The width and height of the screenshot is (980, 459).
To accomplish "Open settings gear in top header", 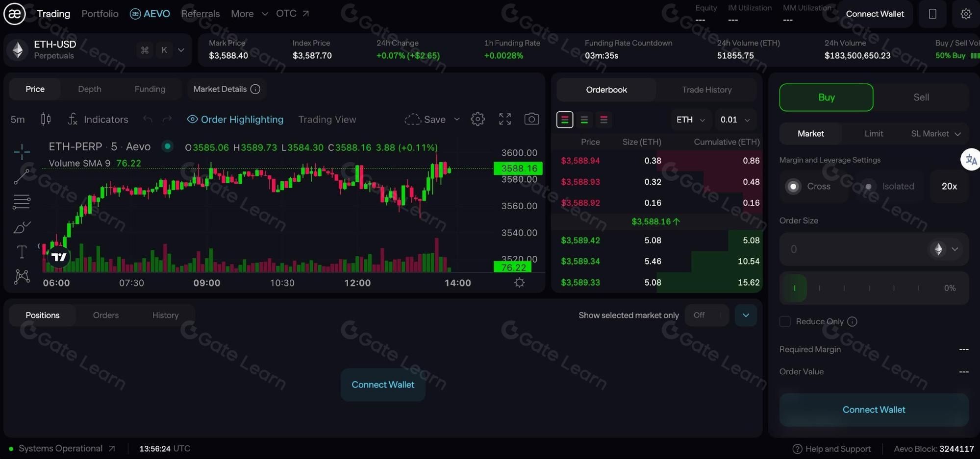I will tap(966, 14).
